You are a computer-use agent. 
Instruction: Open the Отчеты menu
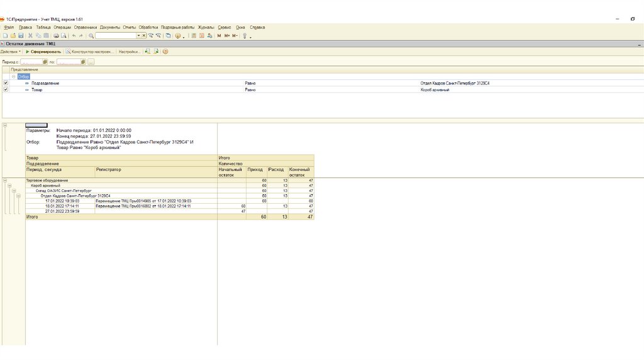[x=129, y=28]
